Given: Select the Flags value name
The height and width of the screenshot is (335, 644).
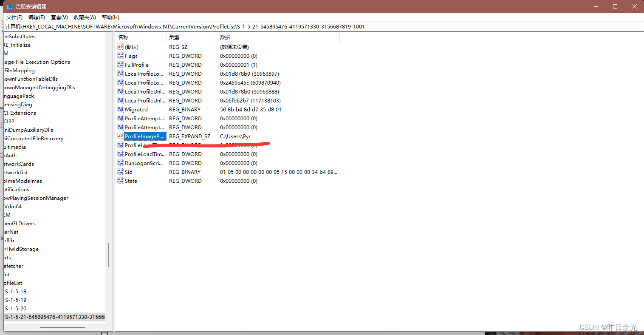Looking at the screenshot, I should [x=131, y=56].
